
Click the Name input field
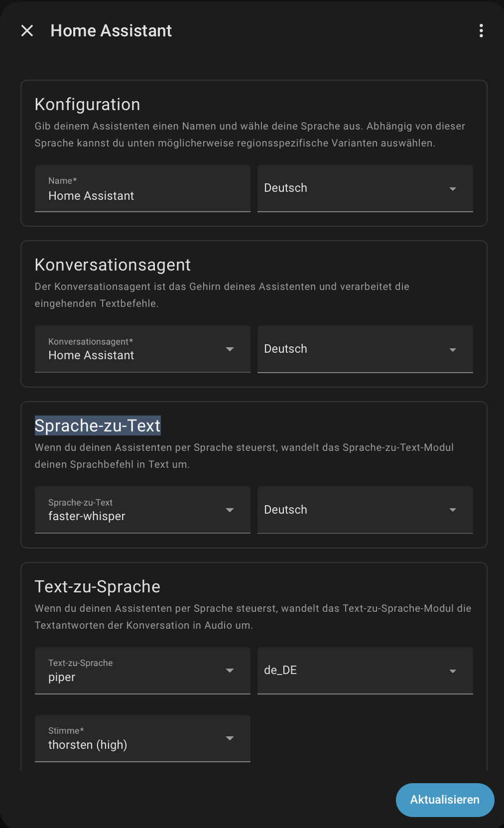142,189
